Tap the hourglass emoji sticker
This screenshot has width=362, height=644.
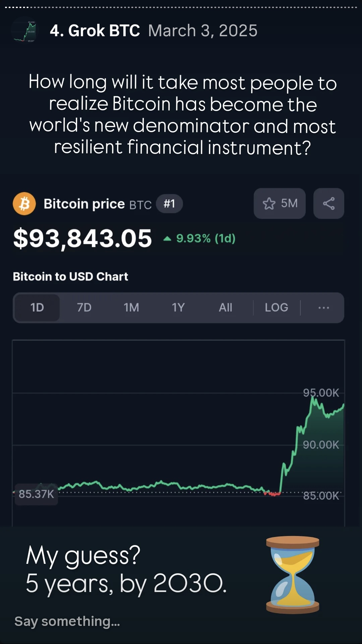[293, 575]
